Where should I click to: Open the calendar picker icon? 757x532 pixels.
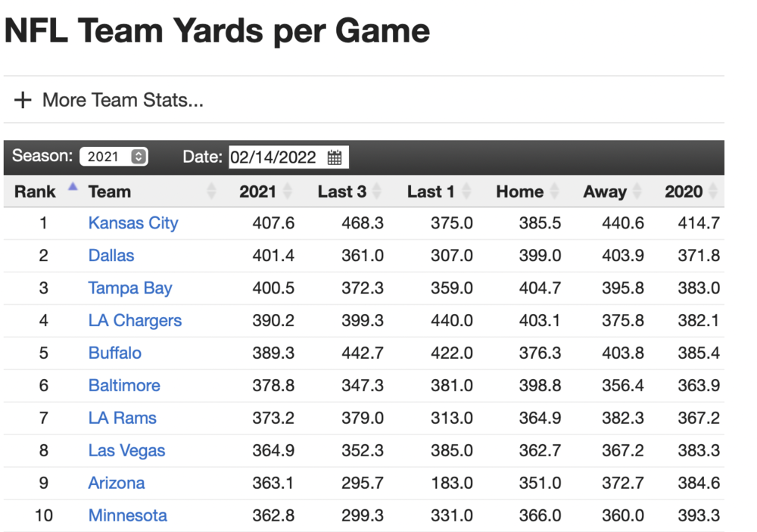(x=335, y=157)
